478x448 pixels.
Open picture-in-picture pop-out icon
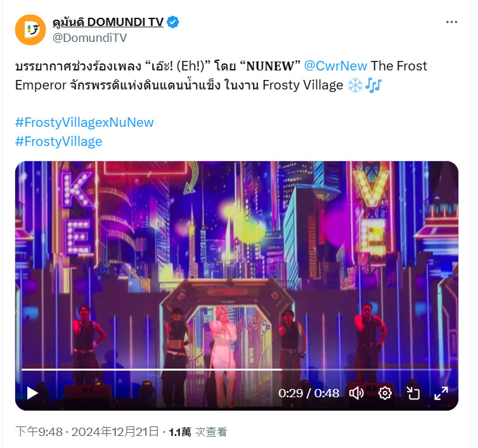413,393
